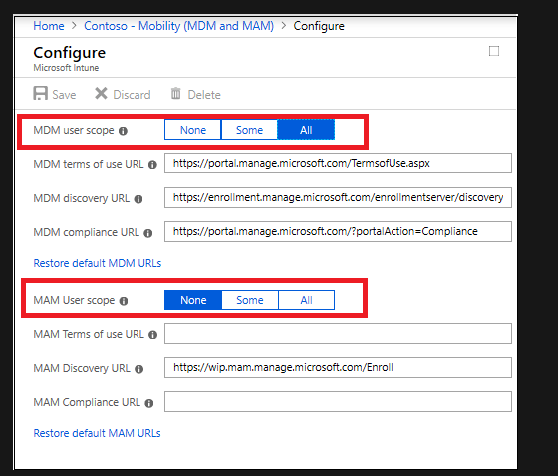The height and width of the screenshot is (476, 558).
Task: Open info tooltip for MDM compliance URL
Action: coord(147,233)
